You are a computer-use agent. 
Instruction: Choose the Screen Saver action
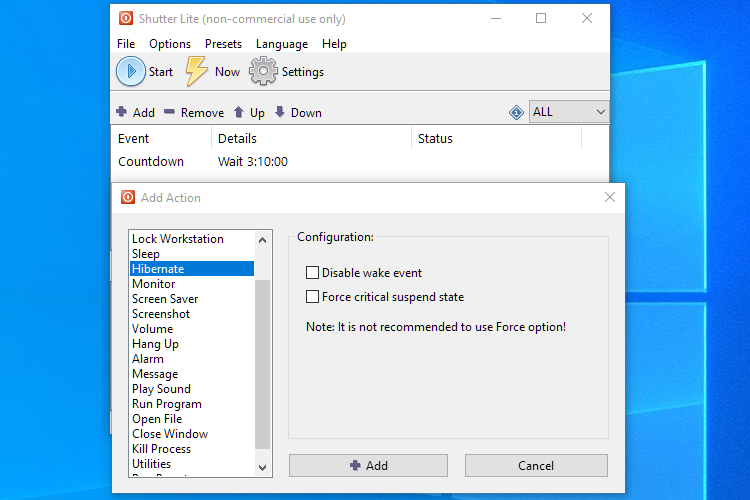[192, 299]
